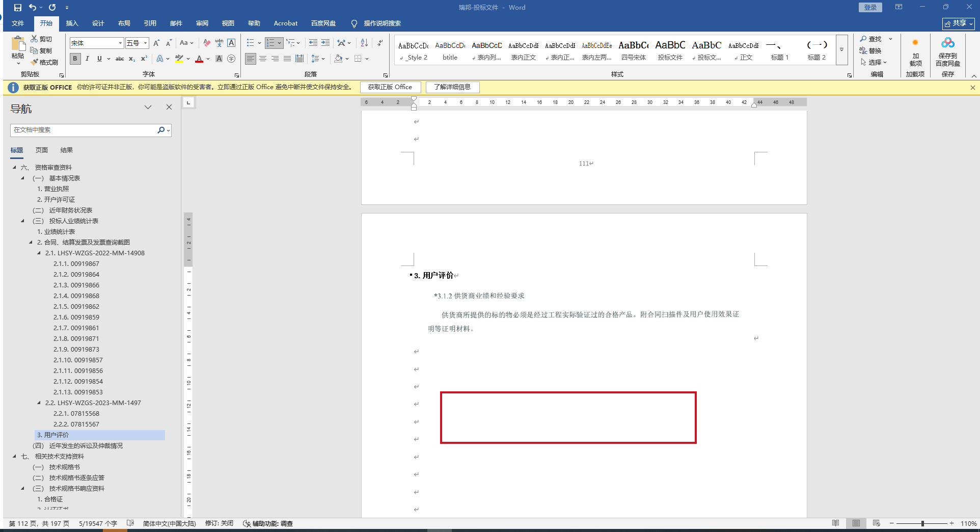This screenshot has width=980, height=532.
Task: Click the Paste clipboard icon
Action: 18,44
